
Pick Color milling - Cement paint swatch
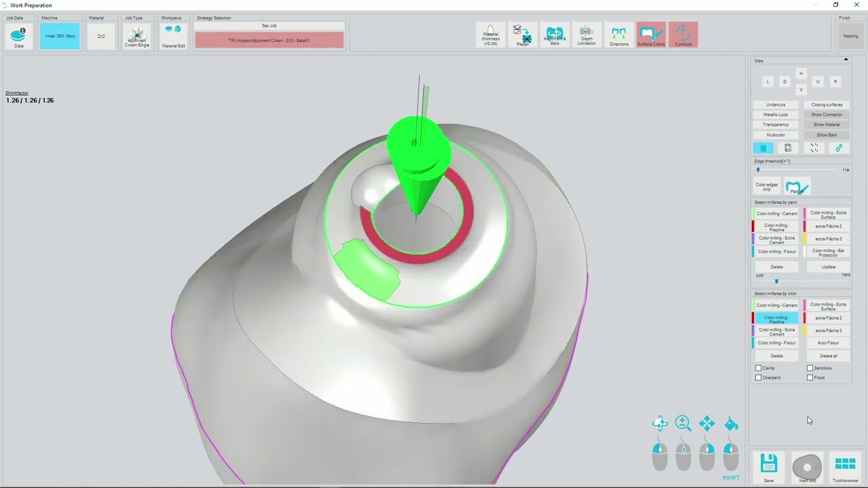[x=776, y=213]
